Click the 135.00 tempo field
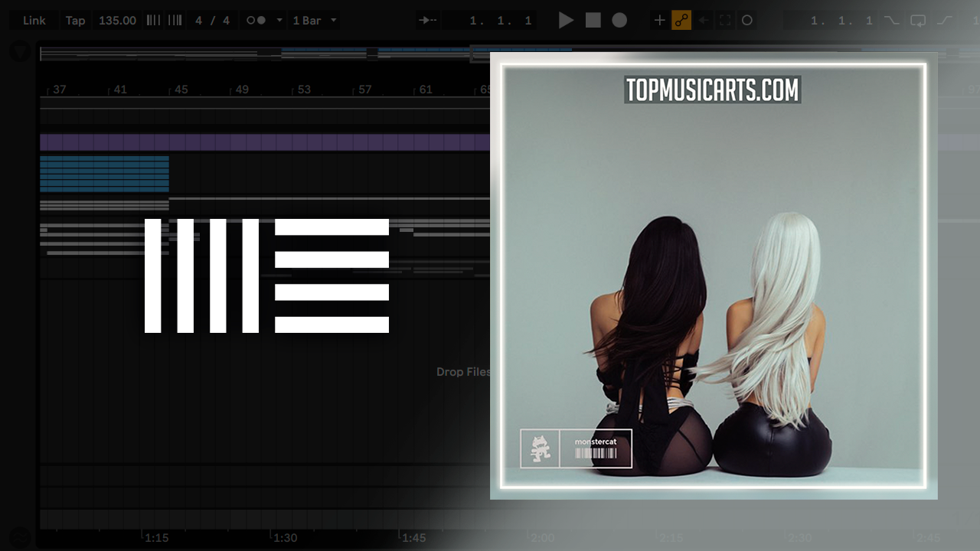This screenshot has height=551, width=980. [117, 21]
